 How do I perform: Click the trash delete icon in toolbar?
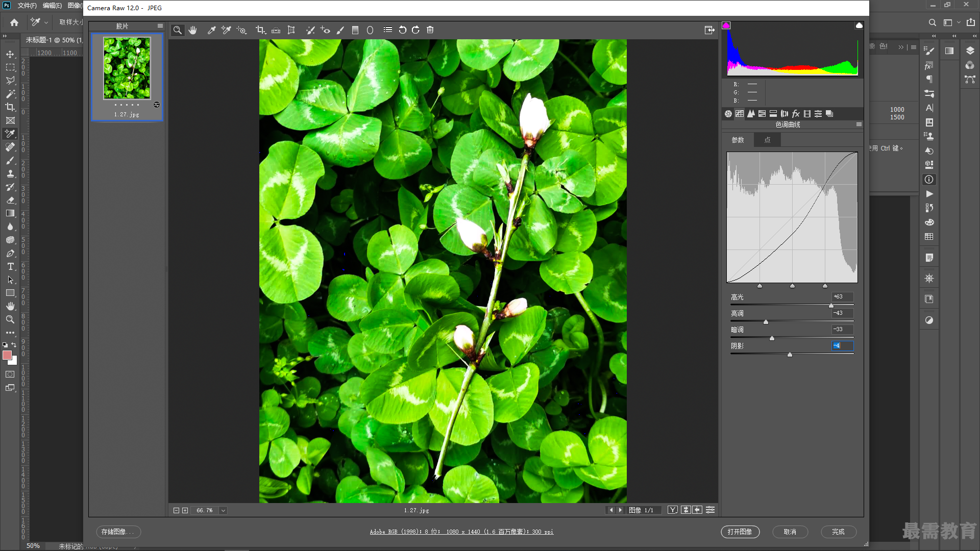pyautogui.click(x=430, y=30)
